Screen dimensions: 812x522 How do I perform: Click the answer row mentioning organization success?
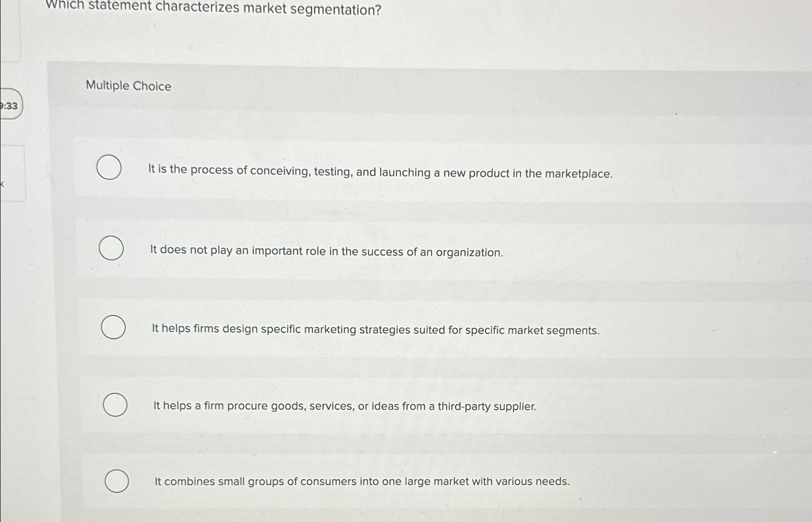click(x=326, y=252)
